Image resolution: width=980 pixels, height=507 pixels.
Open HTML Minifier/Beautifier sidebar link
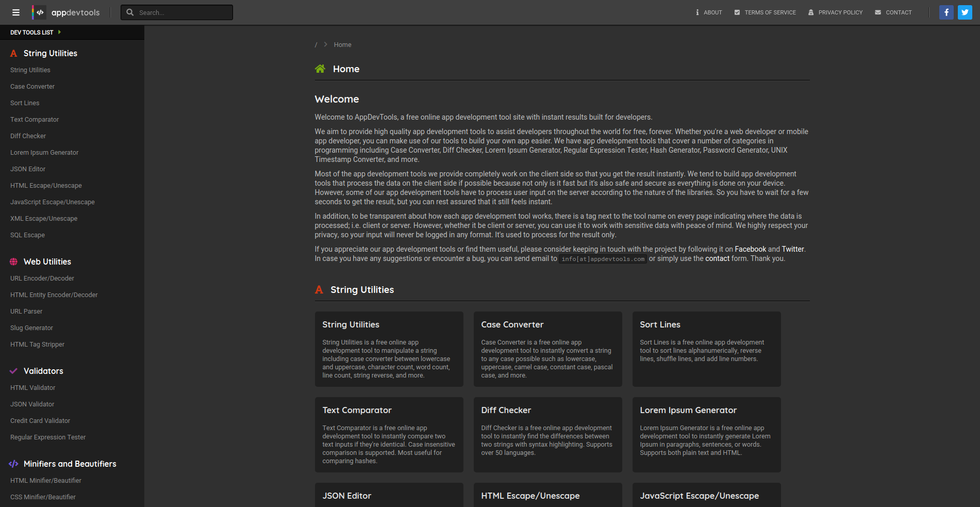(46, 481)
